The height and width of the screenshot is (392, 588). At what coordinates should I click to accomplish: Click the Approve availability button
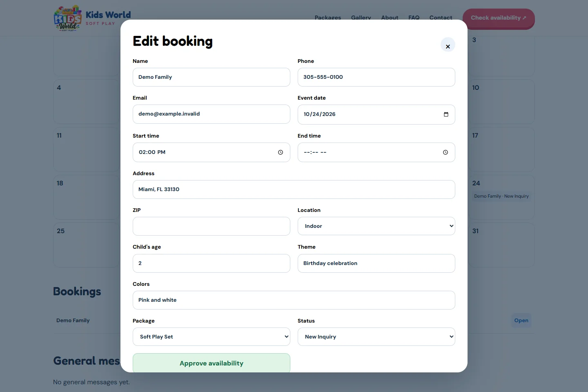coord(212,363)
